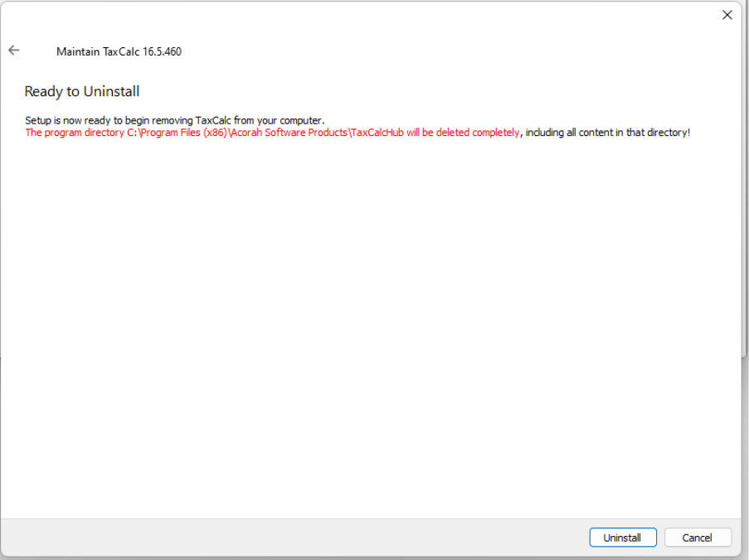Click the word "Uninstall" in the page heading
This screenshot has width=749, height=560.
coord(111,91)
